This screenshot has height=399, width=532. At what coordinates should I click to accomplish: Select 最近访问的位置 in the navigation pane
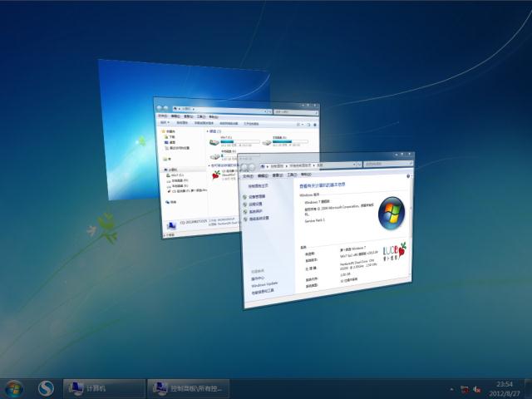177,148
